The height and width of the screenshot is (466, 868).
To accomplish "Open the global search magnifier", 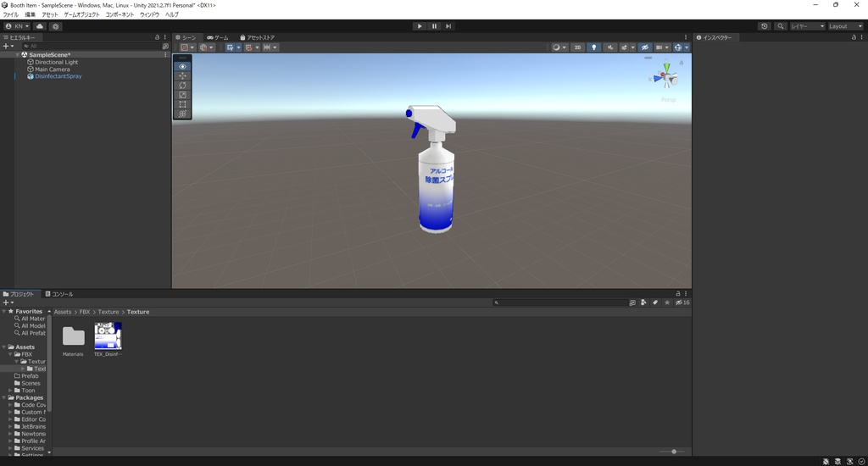I will 781,26.
